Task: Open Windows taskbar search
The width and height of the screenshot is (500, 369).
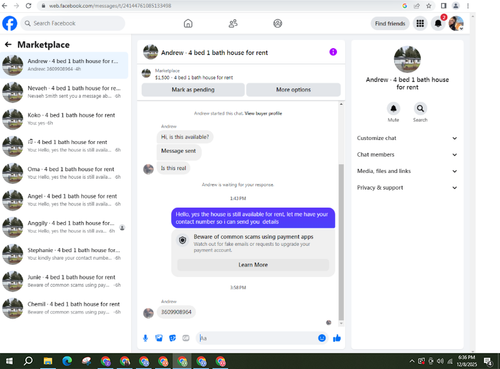Action: pos(28,361)
